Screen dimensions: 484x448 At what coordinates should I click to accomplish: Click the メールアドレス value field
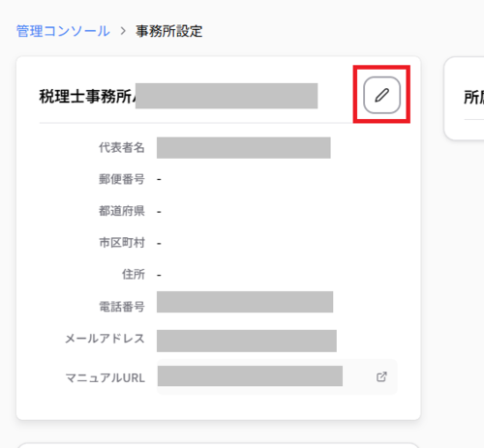247,341
